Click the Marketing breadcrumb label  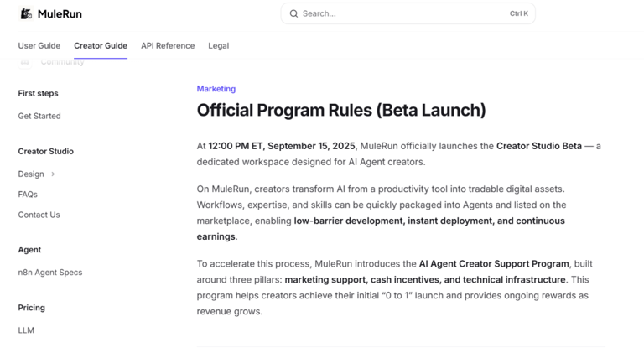pos(216,89)
